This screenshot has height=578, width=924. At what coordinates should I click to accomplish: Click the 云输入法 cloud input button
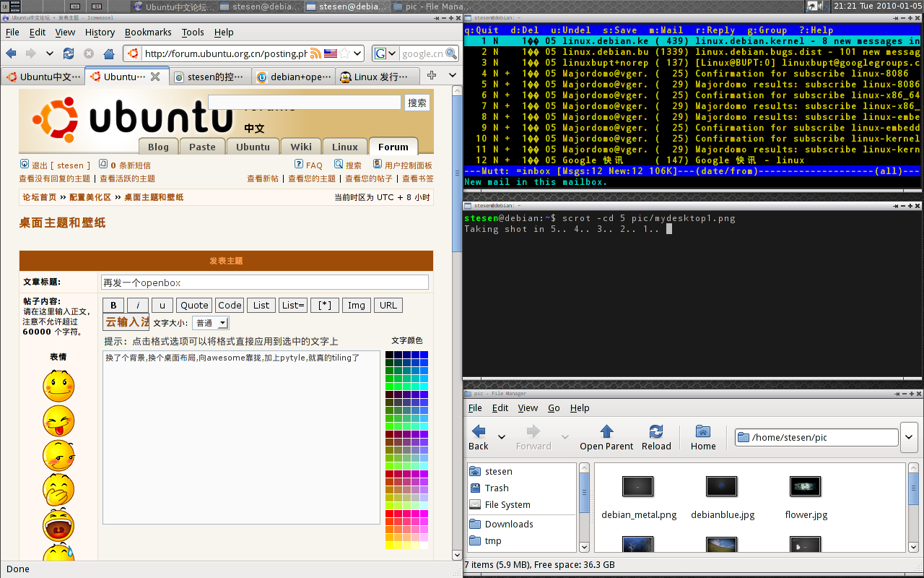[x=126, y=322]
